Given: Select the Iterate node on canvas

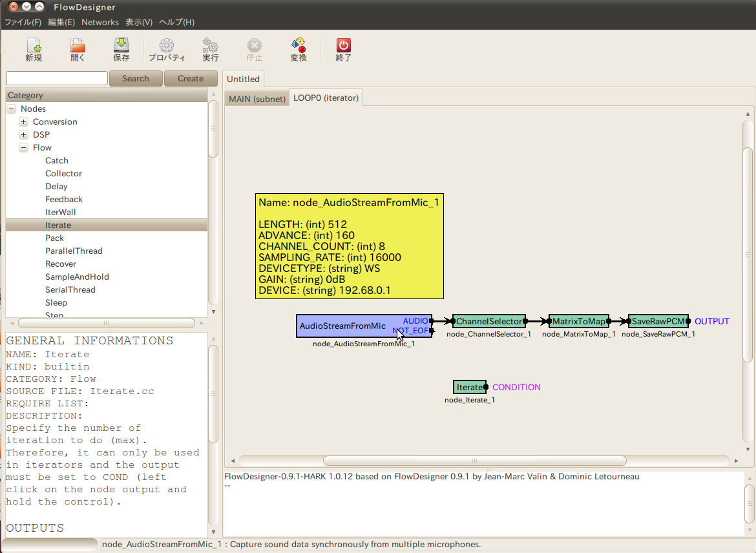Looking at the screenshot, I should (470, 387).
